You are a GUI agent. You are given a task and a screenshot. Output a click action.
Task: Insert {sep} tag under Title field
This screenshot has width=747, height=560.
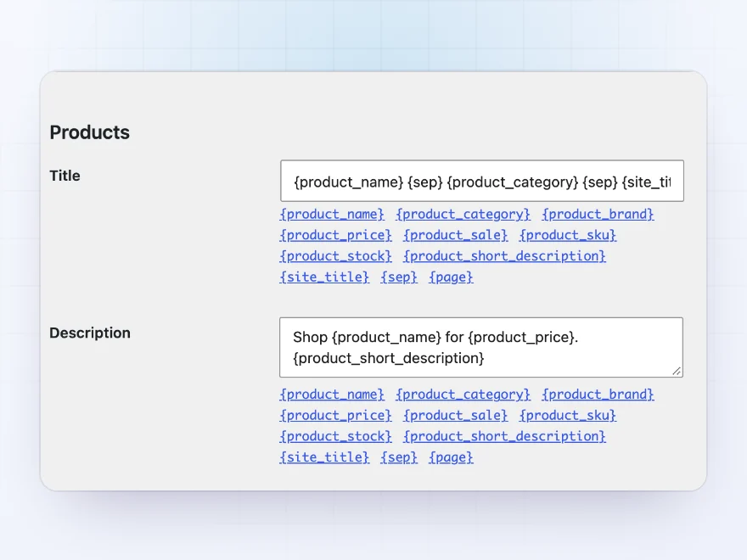click(x=399, y=277)
